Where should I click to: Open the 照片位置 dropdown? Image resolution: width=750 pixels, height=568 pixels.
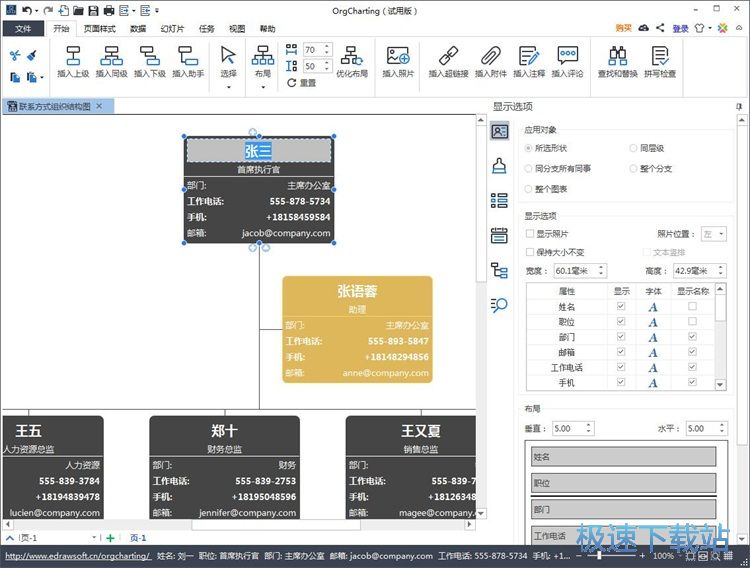click(x=714, y=234)
